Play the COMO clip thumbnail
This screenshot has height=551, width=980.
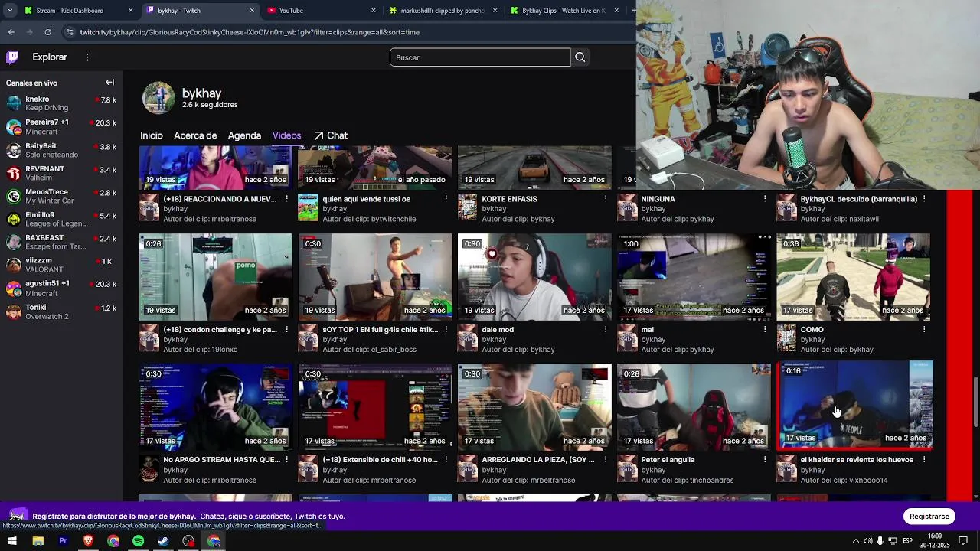click(x=853, y=277)
